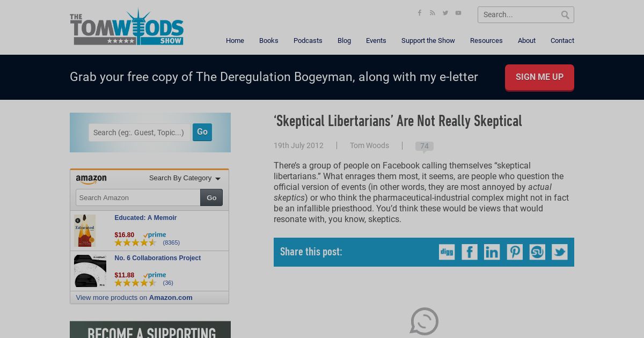Open the (36) reviews link
644x338 pixels.
168,283
